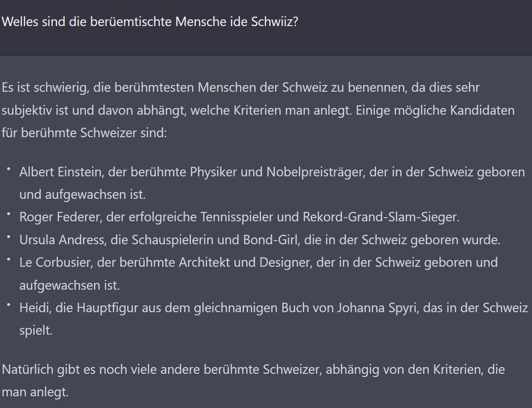Screen dimensions: 532x408
Task: Click the Ursula Andress bullet entry
Action: (x=260, y=240)
